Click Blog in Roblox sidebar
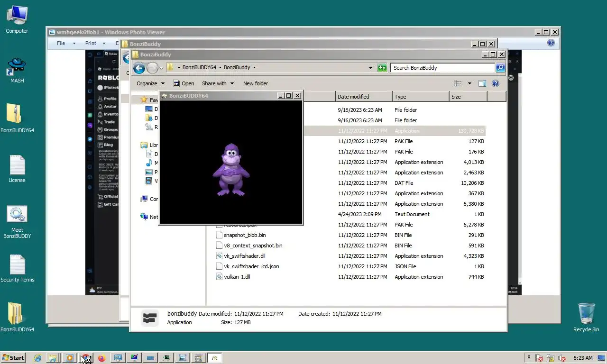This screenshot has width=607, height=364. [105, 145]
